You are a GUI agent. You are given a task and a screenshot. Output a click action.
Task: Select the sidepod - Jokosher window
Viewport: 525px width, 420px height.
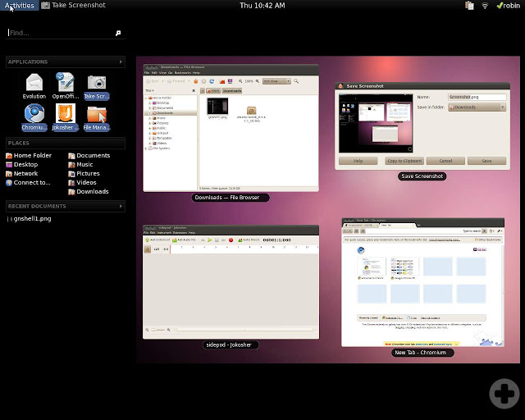click(231, 281)
